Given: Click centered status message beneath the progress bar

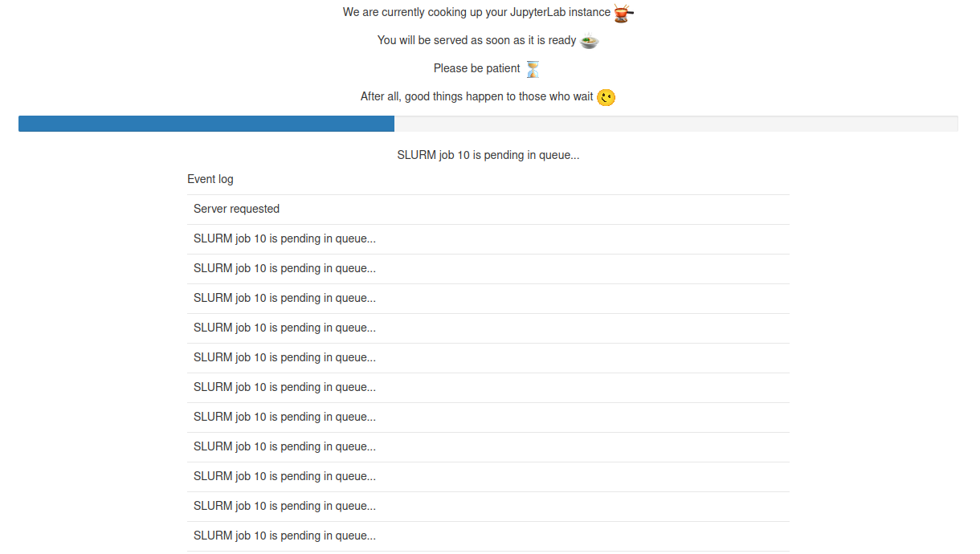Looking at the screenshot, I should pyautogui.click(x=488, y=155).
